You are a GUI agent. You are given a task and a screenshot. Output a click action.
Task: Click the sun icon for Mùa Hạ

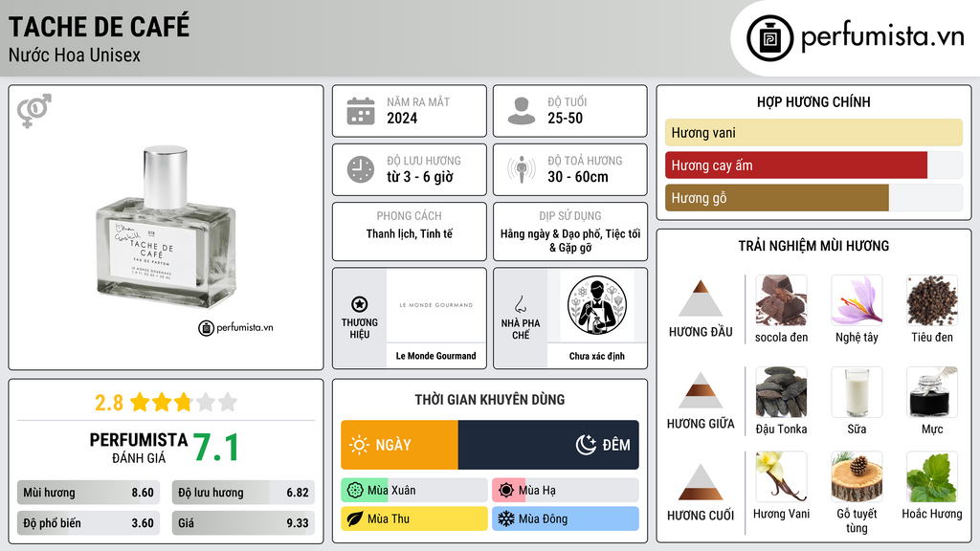point(506,491)
